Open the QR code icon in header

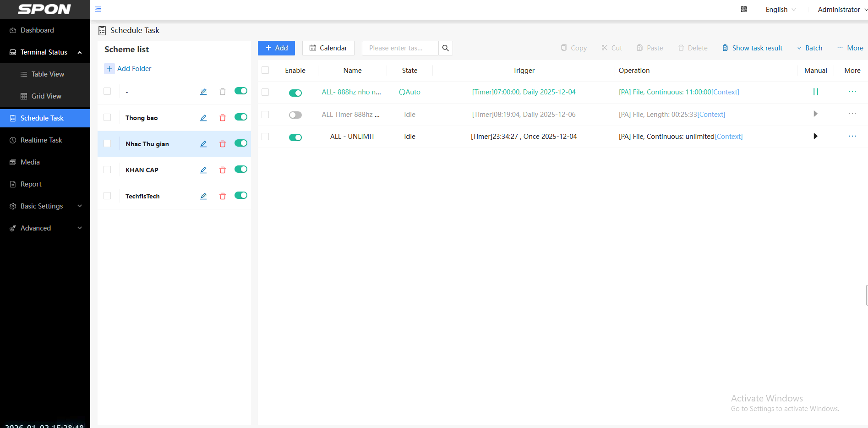tap(744, 9)
